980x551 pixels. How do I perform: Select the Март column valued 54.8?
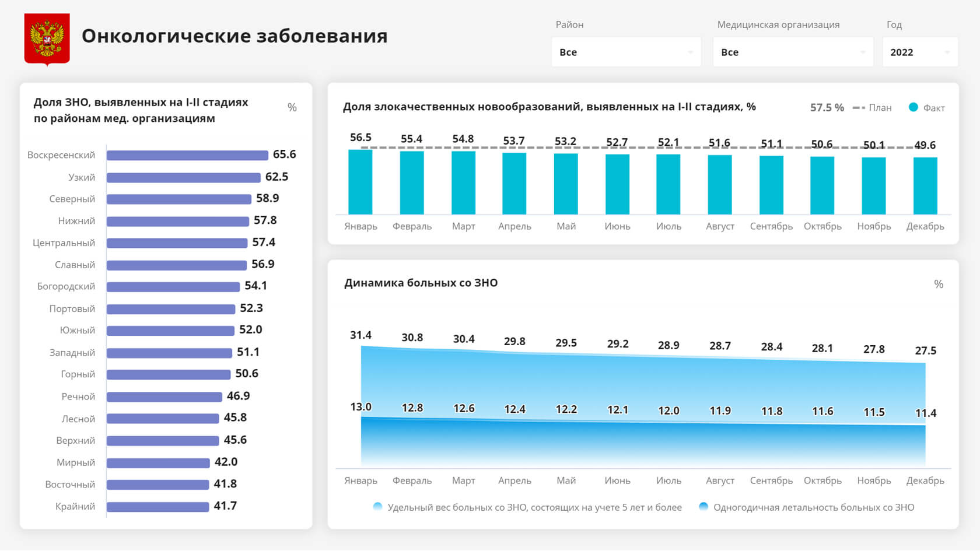(x=463, y=183)
